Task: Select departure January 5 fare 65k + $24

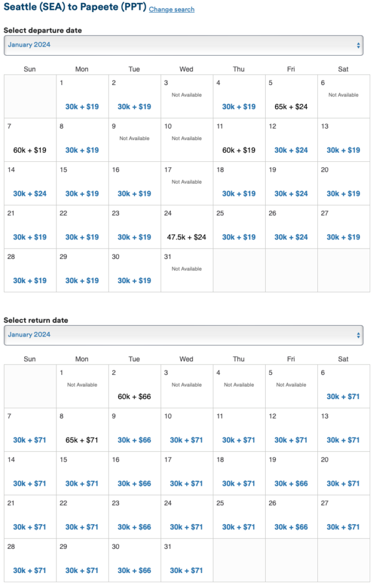Action: [291, 107]
